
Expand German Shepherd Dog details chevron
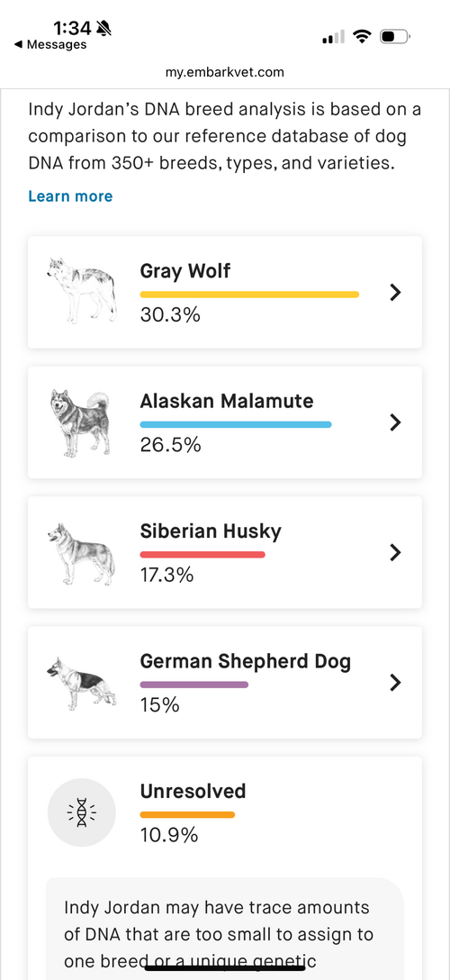pos(394,683)
